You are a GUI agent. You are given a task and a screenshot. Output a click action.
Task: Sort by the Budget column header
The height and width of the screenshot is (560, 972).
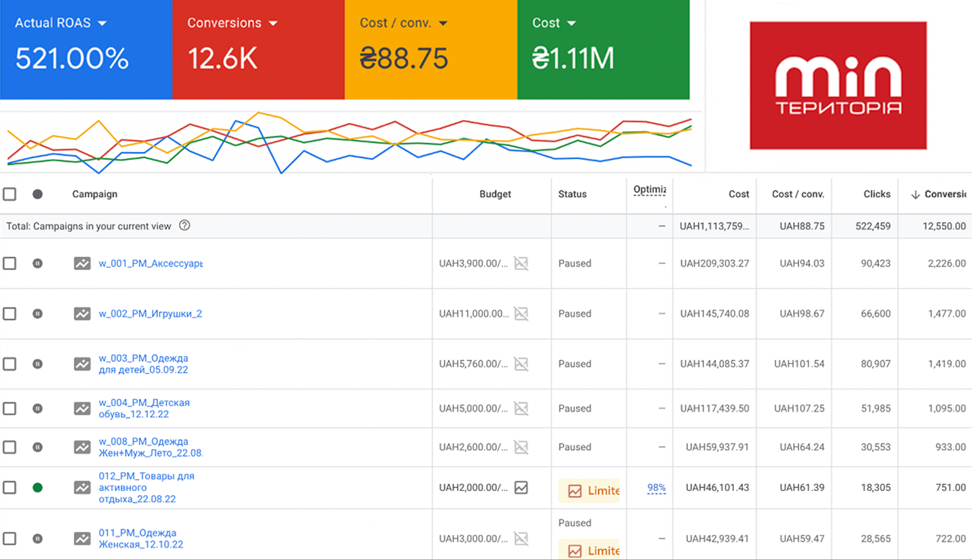pos(495,194)
